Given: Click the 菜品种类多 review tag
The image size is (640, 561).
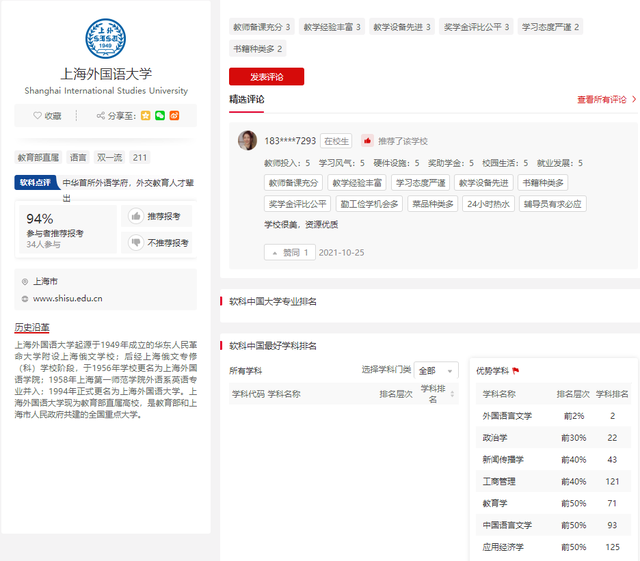Looking at the screenshot, I should [433, 204].
